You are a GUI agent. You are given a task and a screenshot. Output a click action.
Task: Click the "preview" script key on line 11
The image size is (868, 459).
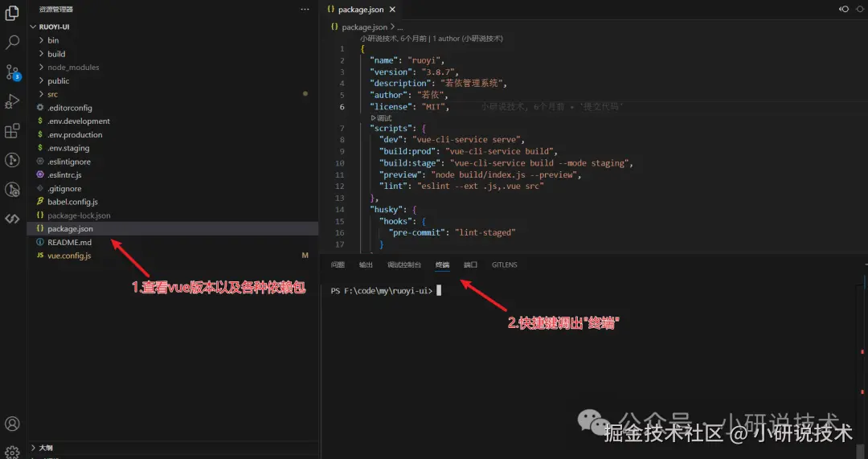pos(401,174)
